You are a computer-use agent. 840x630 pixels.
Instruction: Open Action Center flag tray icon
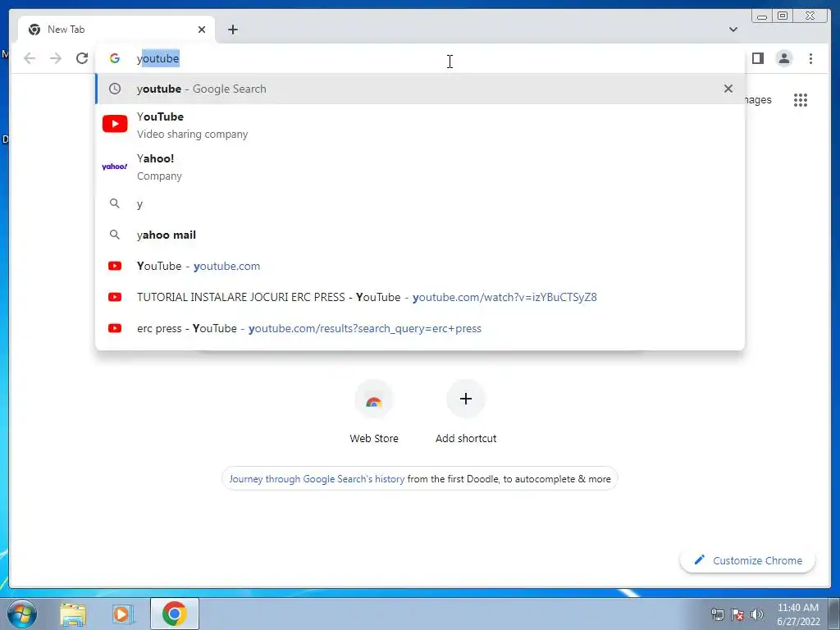(737, 614)
